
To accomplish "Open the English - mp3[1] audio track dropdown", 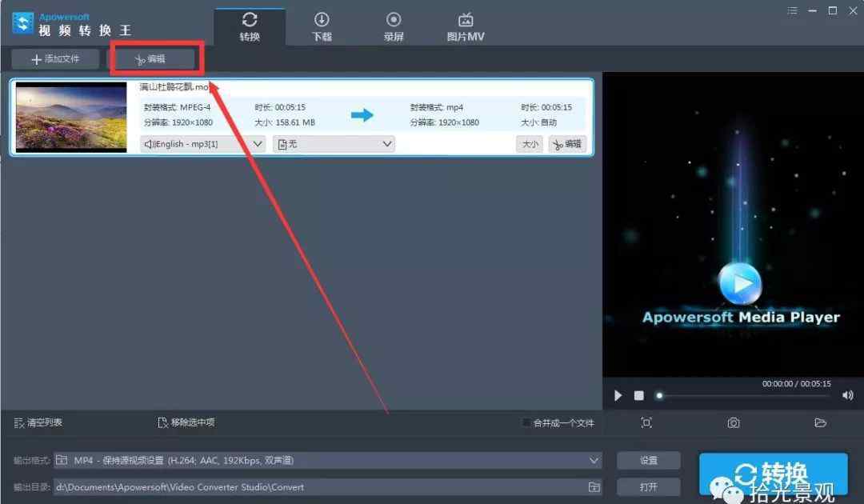I will (x=202, y=144).
